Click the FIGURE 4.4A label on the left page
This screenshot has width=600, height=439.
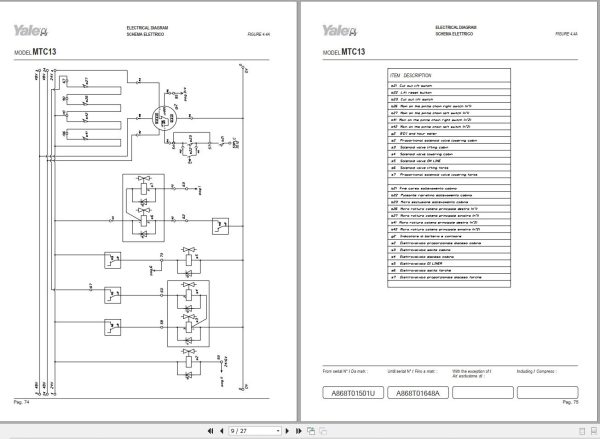(x=259, y=34)
